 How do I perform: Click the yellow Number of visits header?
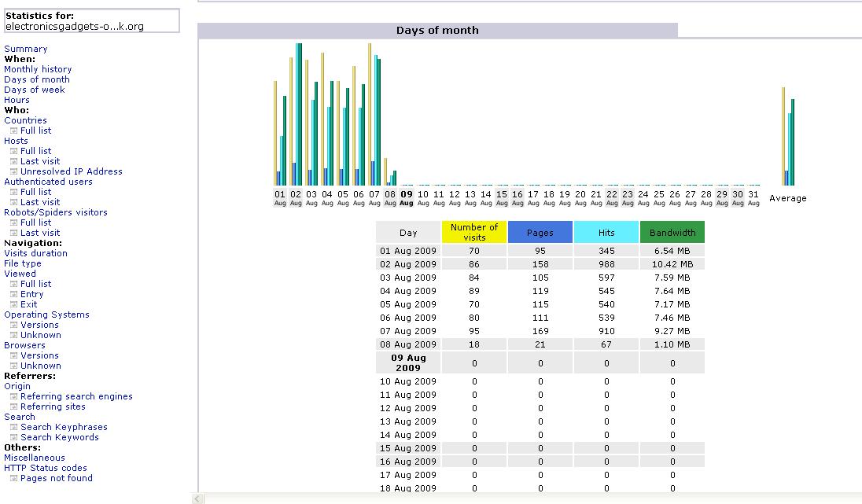tap(474, 232)
